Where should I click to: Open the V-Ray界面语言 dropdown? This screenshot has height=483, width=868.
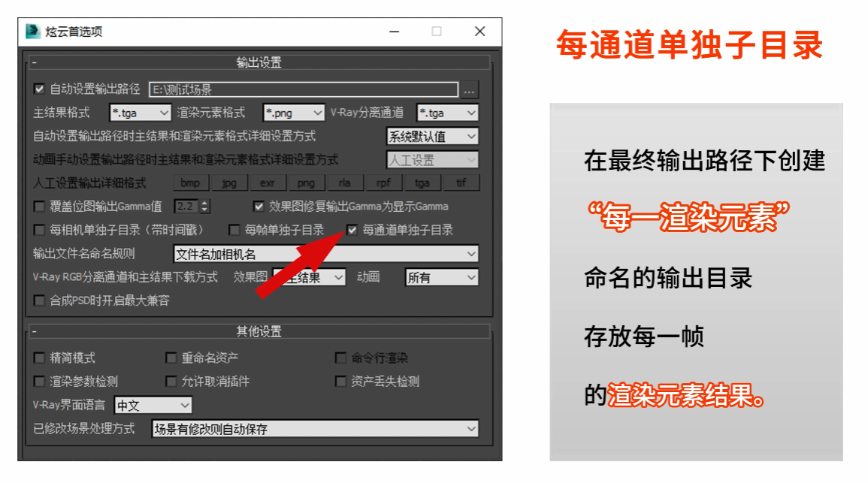pos(153,406)
